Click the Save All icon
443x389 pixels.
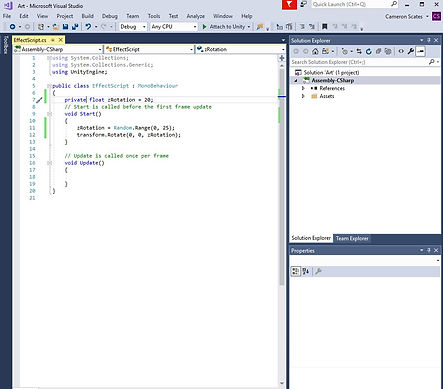click(75, 27)
